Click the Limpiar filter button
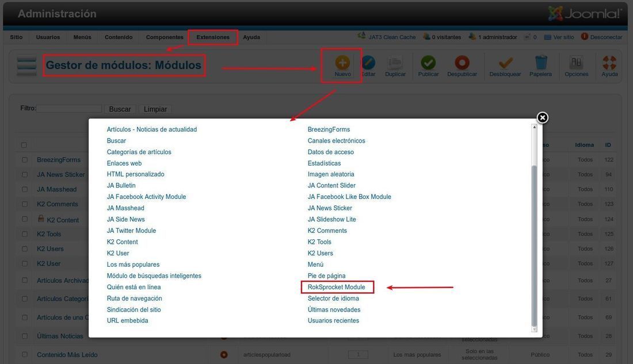633x364 pixels. tap(155, 109)
